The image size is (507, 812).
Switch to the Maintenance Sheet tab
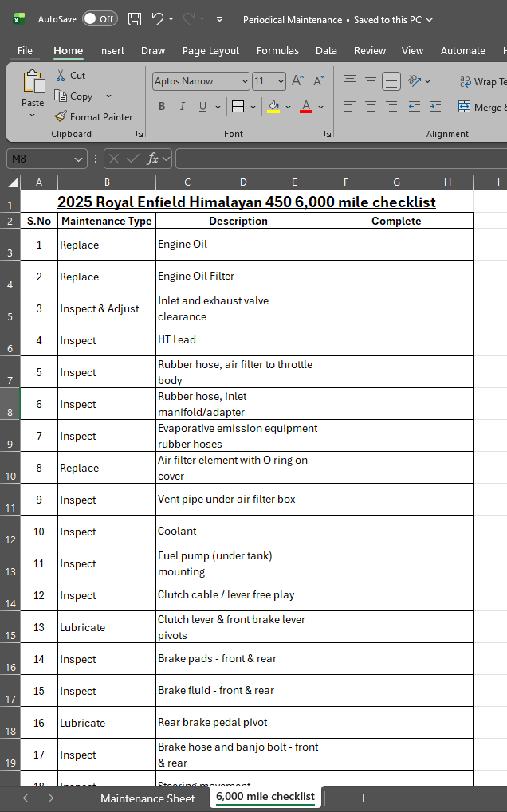pos(147,798)
